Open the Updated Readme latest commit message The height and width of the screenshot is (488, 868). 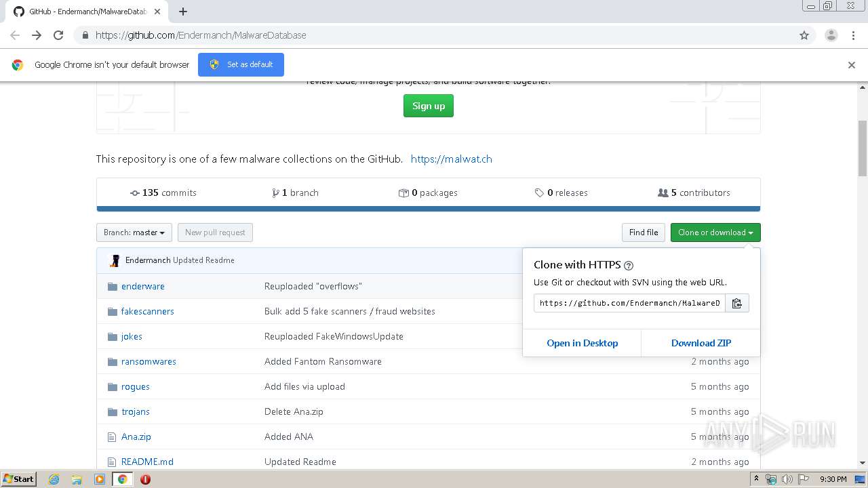[x=203, y=260]
